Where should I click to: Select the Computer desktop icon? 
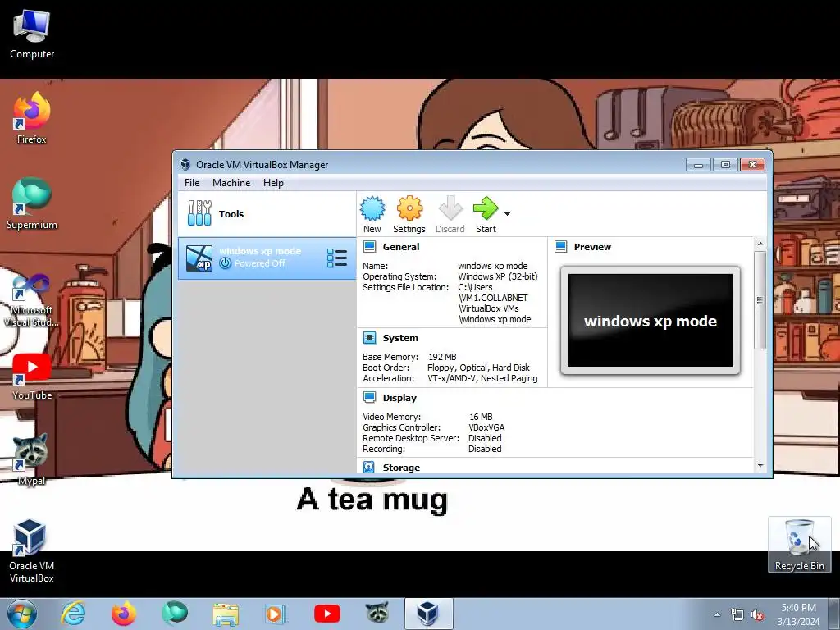(32, 34)
